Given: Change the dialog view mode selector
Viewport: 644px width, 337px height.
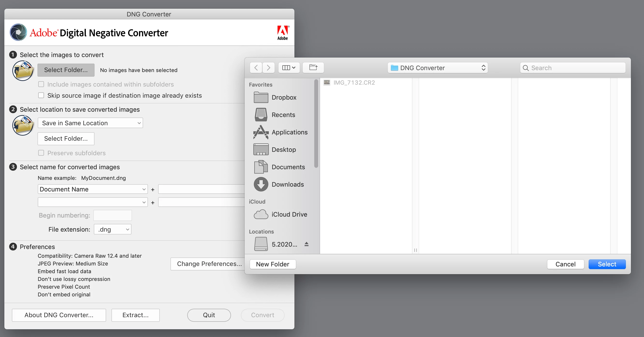Looking at the screenshot, I should click(289, 67).
